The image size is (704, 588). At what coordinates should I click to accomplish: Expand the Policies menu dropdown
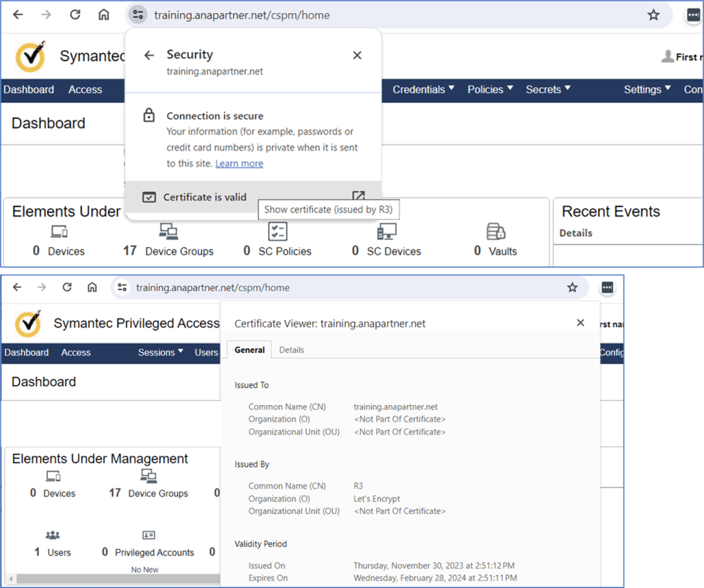(490, 89)
